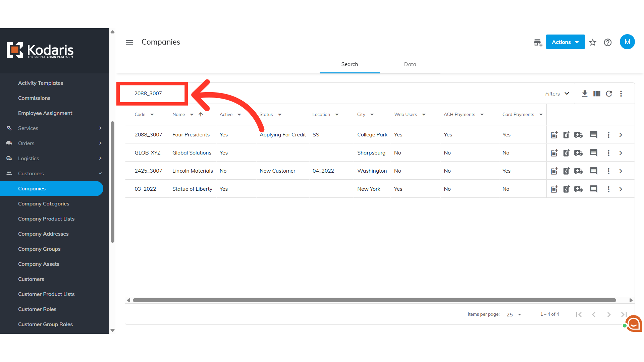Click the support chat bubble widget
Screen dimensions: 644x362
[634, 324]
